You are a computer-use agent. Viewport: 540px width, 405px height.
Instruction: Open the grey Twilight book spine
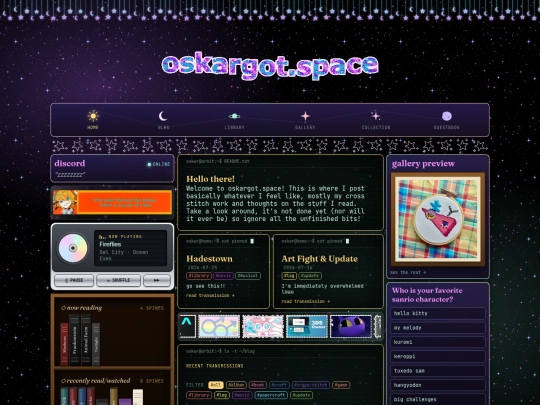pos(96,344)
